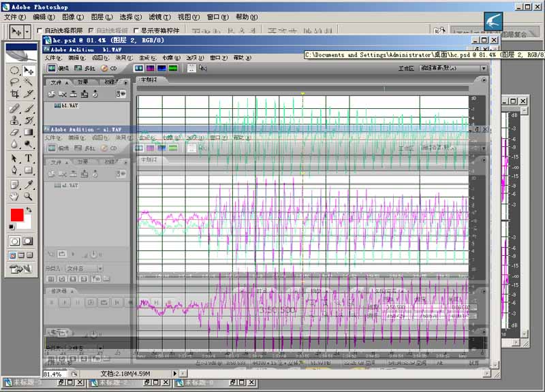Select the Notes tool

14,184
